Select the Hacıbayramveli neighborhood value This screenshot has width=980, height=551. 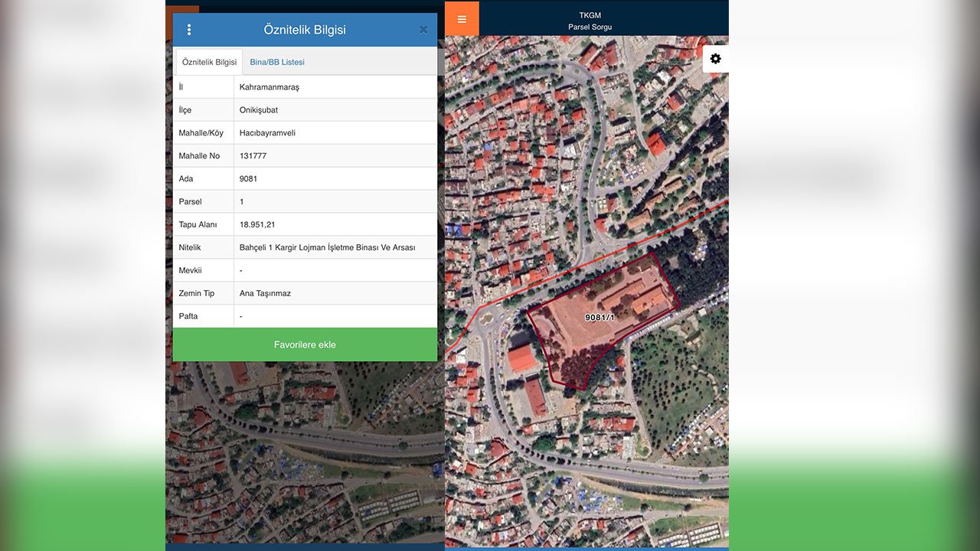pyautogui.click(x=267, y=133)
